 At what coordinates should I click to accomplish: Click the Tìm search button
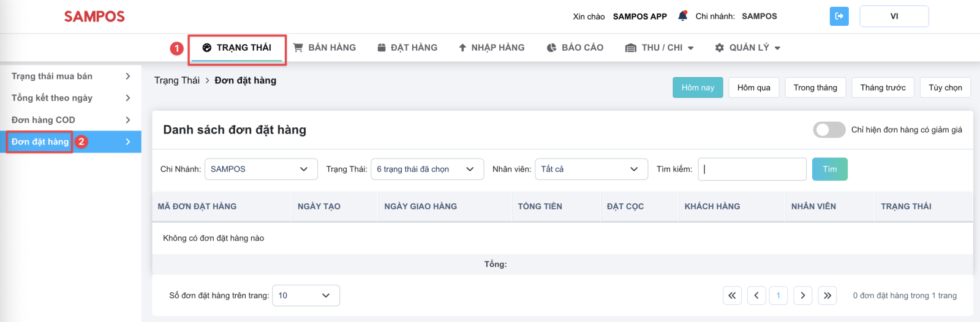[830, 169]
